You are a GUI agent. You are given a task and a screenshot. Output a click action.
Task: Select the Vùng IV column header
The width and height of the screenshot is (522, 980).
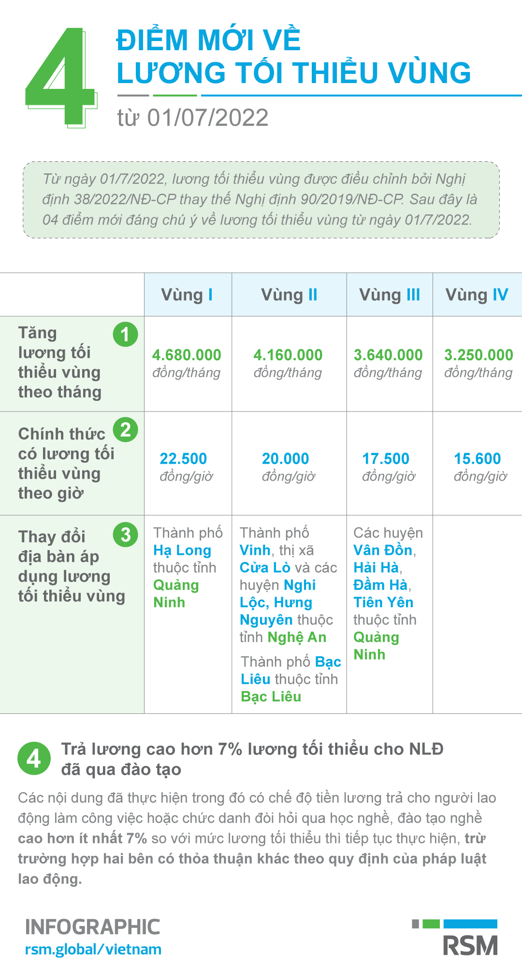(477, 295)
